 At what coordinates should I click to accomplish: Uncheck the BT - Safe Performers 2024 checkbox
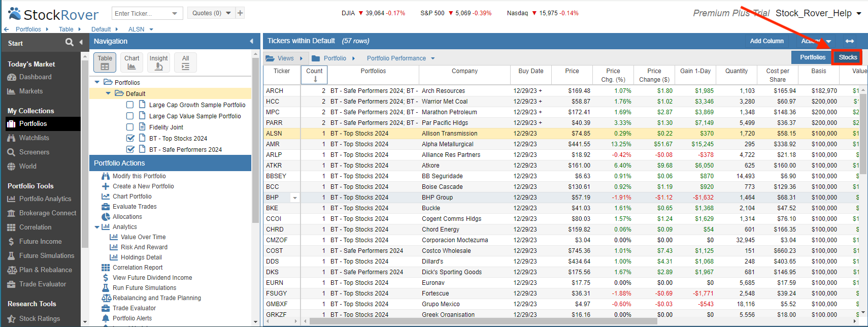130,149
